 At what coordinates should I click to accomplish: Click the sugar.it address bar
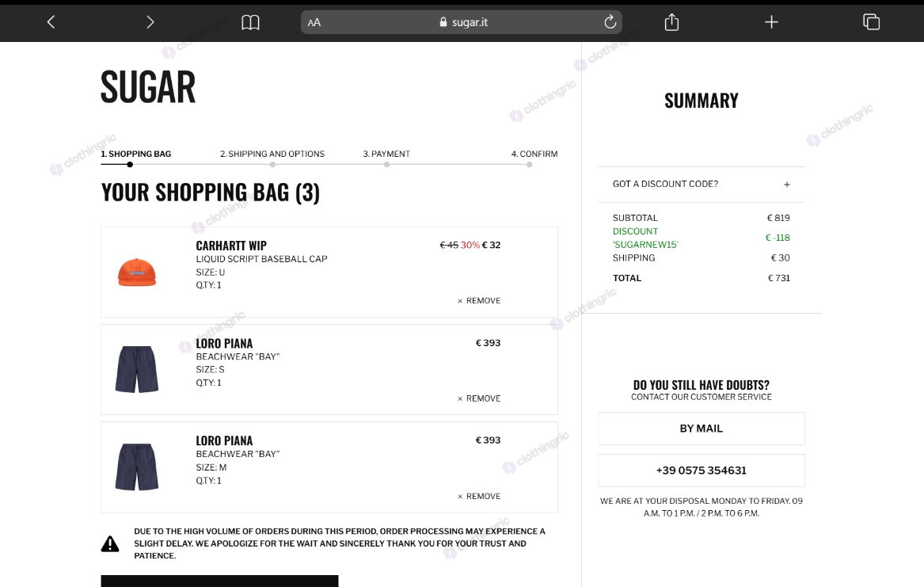click(x=462, y=22)
